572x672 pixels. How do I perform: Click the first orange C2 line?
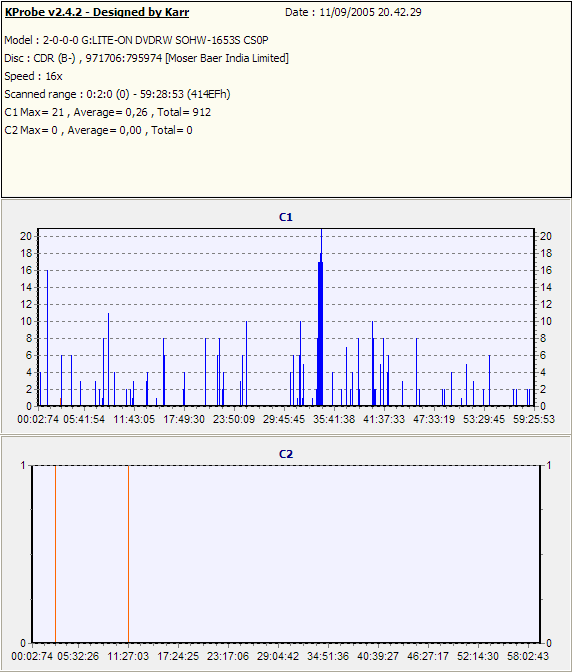point(55,554)
